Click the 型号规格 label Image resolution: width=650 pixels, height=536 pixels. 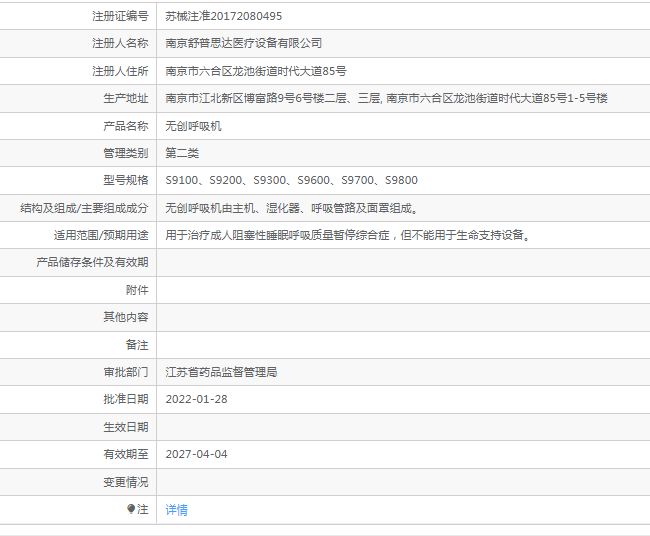coord(126,180)
